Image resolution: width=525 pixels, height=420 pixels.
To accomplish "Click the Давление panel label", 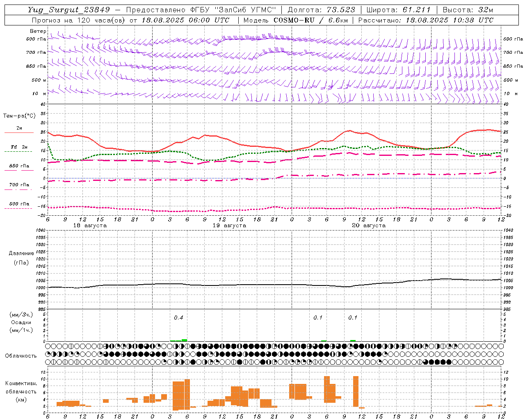I will 21,253.
